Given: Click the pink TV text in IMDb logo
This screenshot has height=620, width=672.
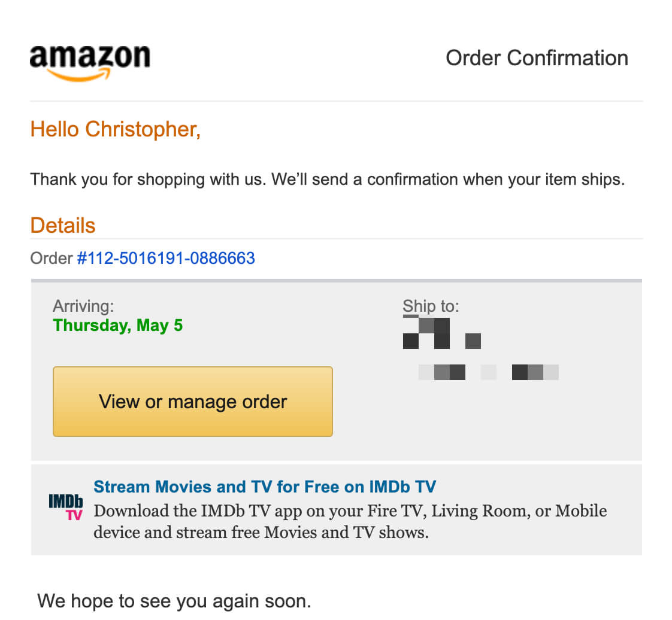Looking at the screenshot, I should [74, 515].
